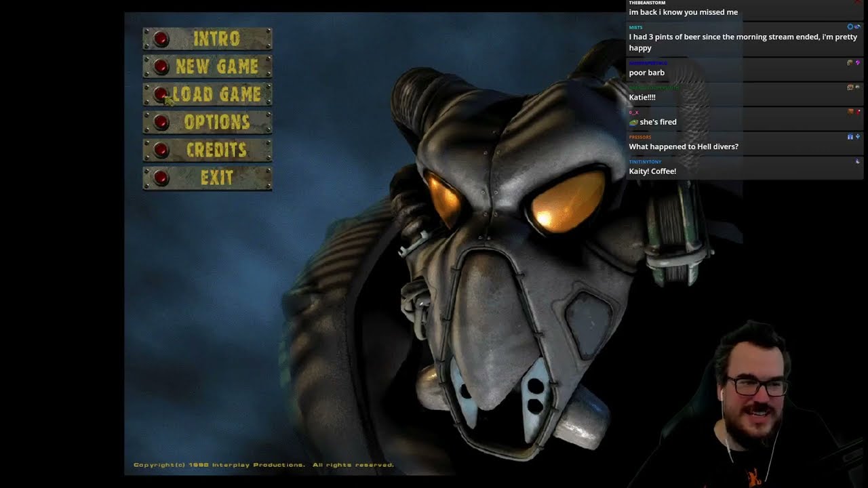Click the "poor barb" chat message
The height and width of the screenshot is (488, 868).
(646, 73)
